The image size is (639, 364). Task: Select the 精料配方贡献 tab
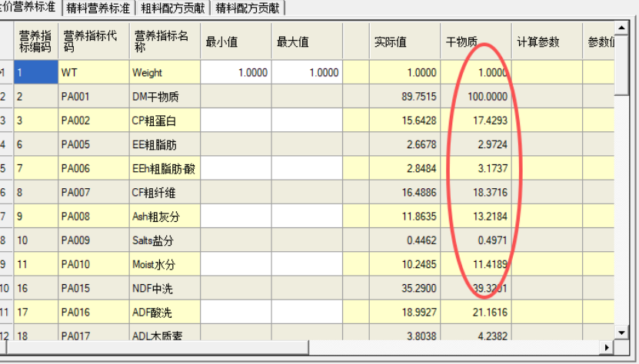coord(248,8)
